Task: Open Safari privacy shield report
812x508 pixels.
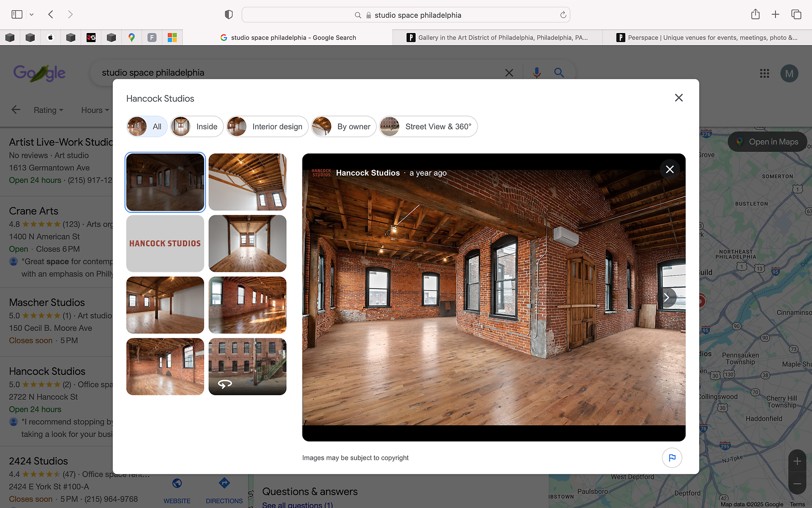Action: click(229, 15)
